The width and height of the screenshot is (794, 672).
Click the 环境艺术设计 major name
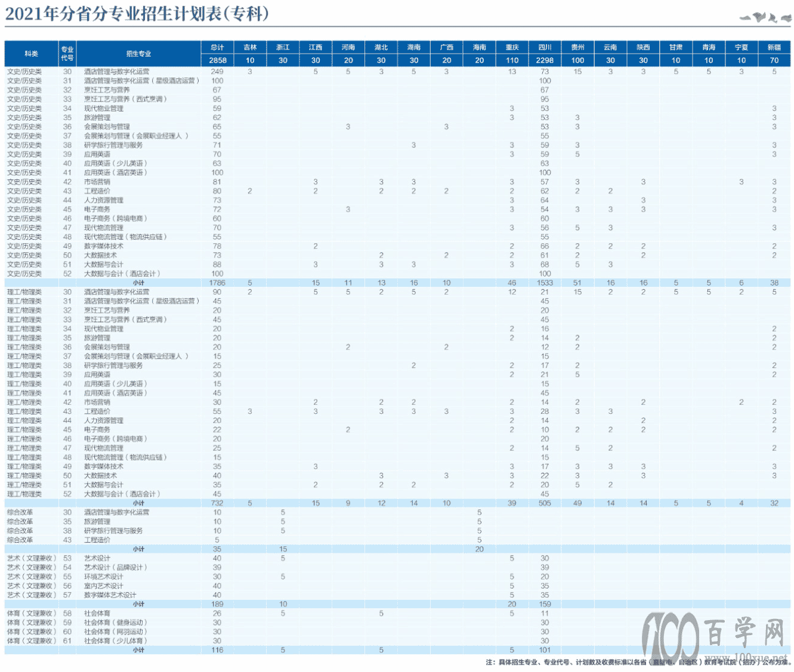tap(103, 577)
